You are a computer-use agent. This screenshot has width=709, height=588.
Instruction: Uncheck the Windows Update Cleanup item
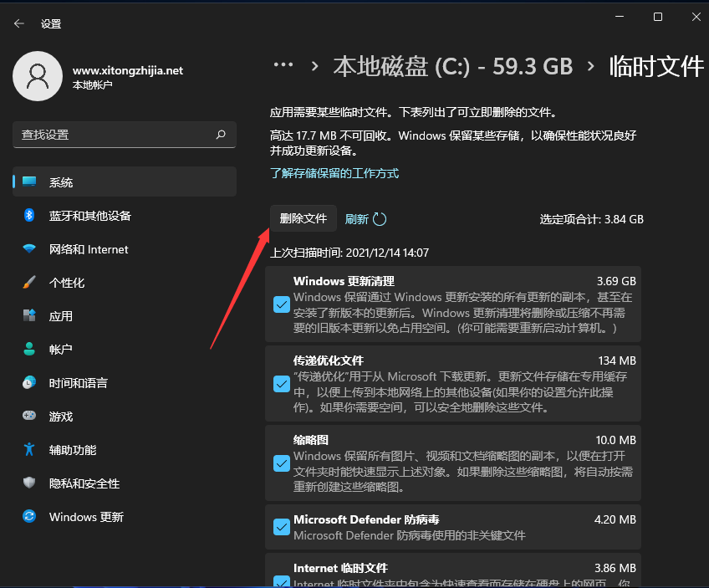[x=282, y=304]
